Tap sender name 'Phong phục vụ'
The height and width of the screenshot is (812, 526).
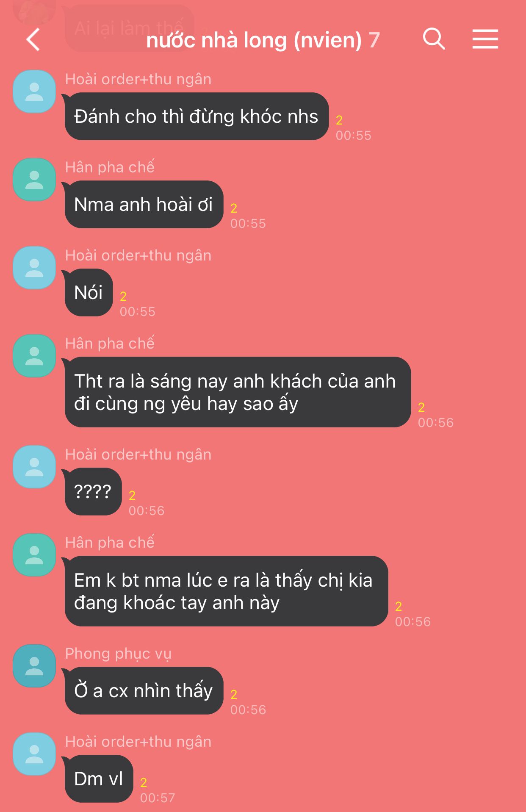click(x=118, y=654)
